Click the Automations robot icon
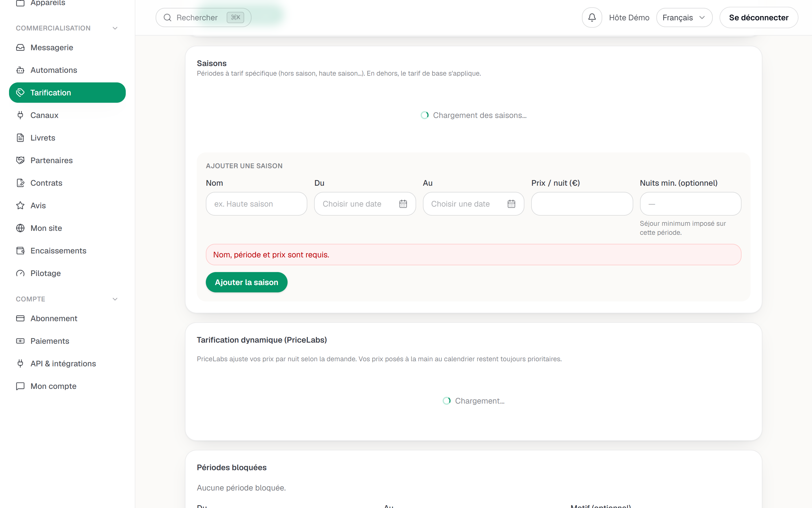 coord(20,70)
